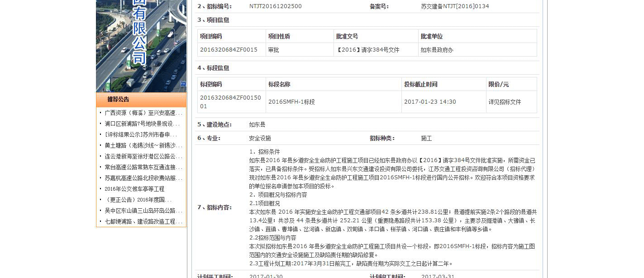Click the 标段名称 column header
The image size is (644, 278).
click(x=279, y=84)
